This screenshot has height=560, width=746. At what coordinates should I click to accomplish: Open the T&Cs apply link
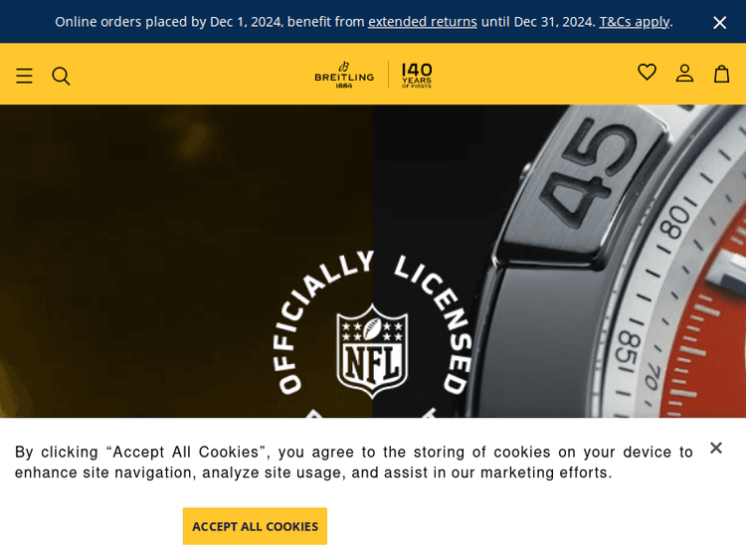[x=635, y=22]
